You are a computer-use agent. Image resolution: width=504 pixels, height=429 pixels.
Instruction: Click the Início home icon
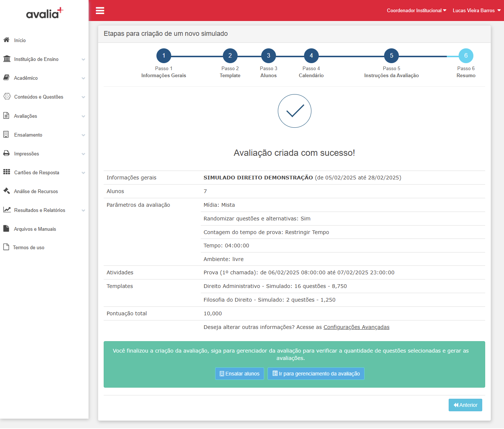pos(6,40)
